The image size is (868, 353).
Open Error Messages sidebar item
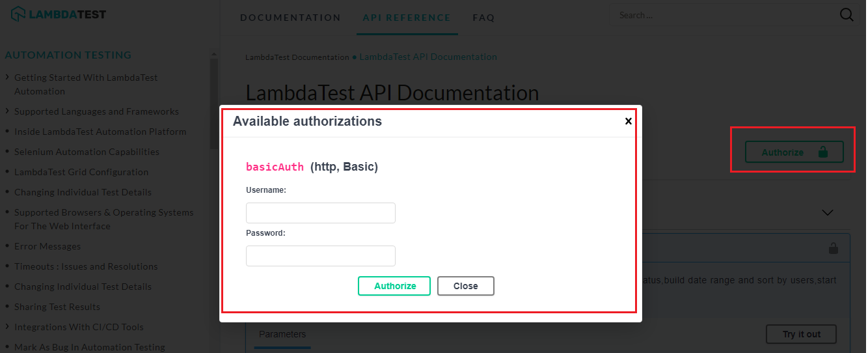(47, 246)
